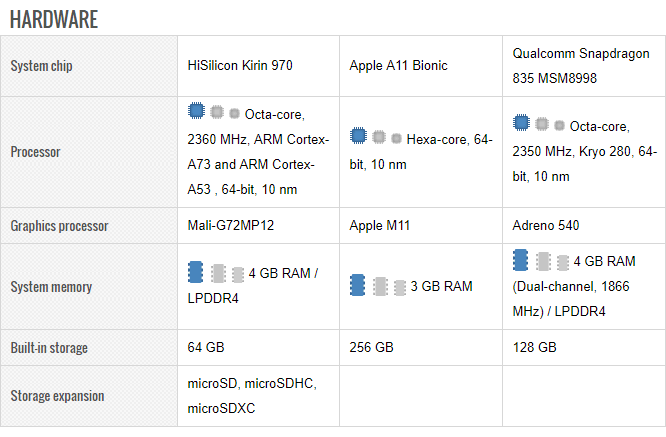The image size is (666, 437).
Task: Click the Adreno 540 graphics entry
Action: point(545,226)
